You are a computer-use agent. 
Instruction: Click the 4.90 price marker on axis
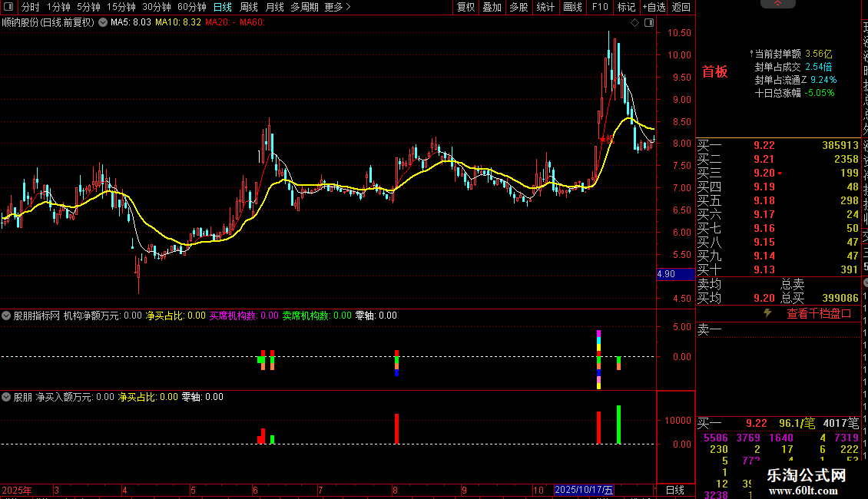[674, 274]
